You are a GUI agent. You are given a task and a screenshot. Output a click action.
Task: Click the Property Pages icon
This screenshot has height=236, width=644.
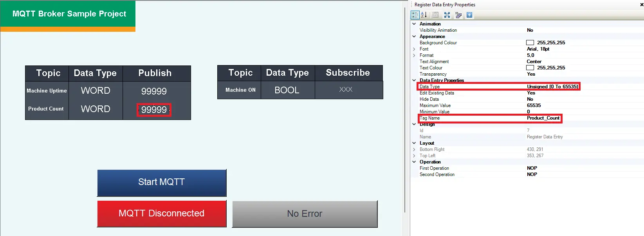pos(435,15)
